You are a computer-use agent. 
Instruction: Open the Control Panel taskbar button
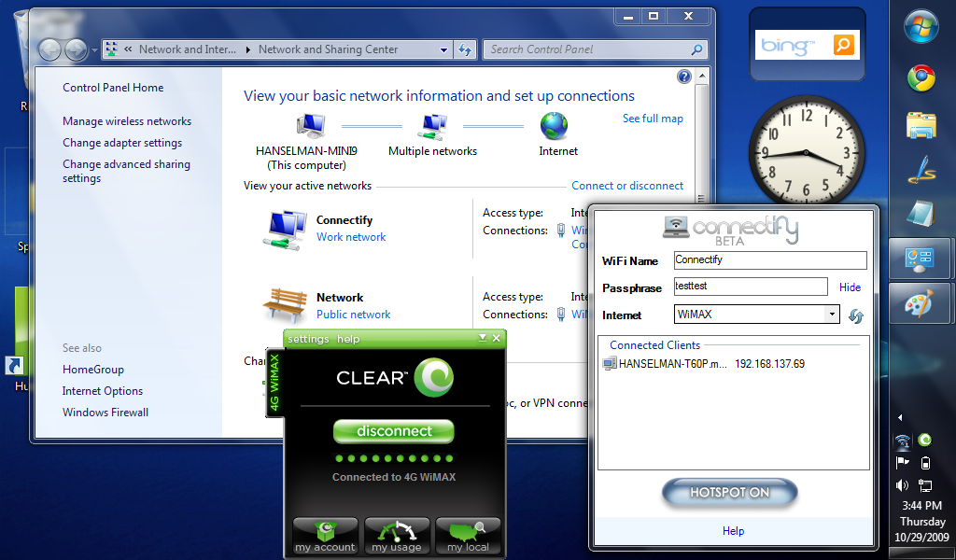click(920, 259)
